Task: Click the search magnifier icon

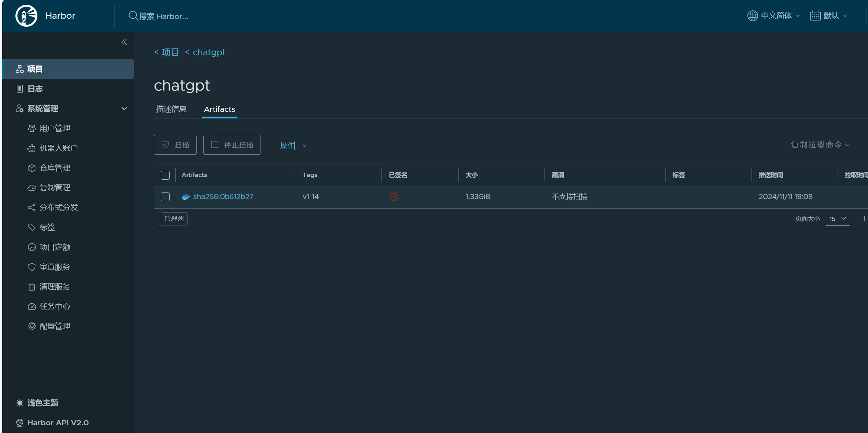Action: point(133,16)
